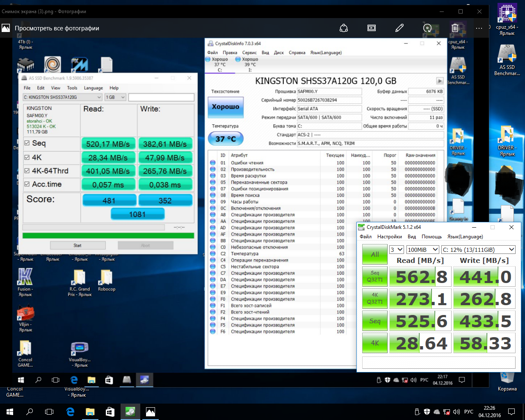Screen dimensions: 525x420
Task: Click the status orb for 01 Ошибки чтения
Action: pos(213,163)
